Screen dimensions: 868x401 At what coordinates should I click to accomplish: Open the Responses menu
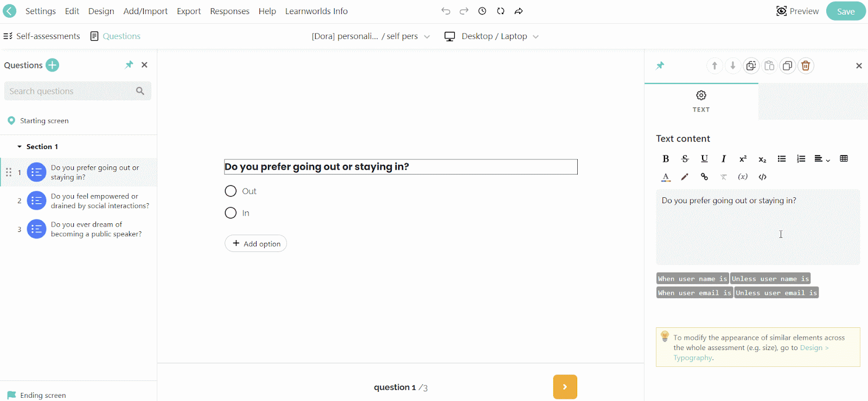click(229, 11)
